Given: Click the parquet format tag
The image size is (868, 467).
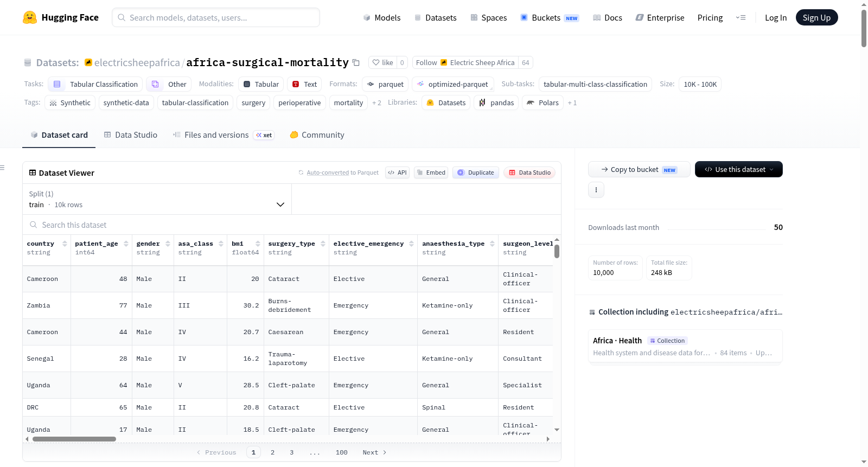Looking at the screenshot, I should tap(385, 84).
